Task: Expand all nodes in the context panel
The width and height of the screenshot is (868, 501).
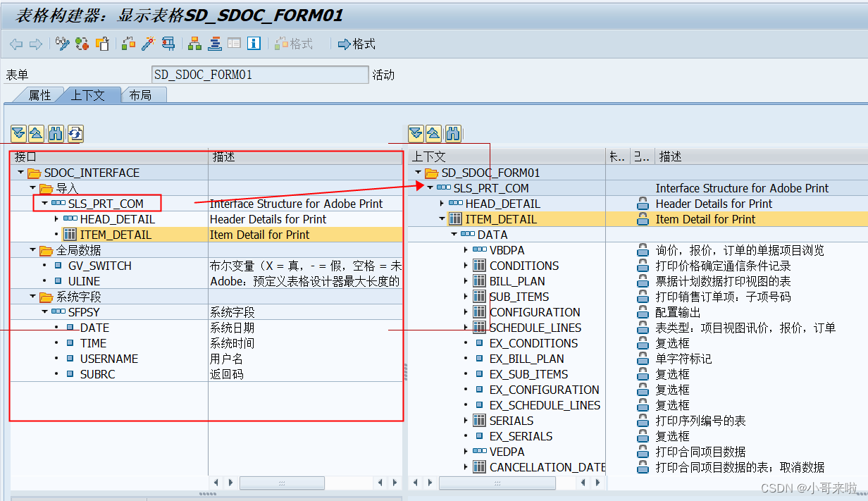Action: (x=416, y=133)
